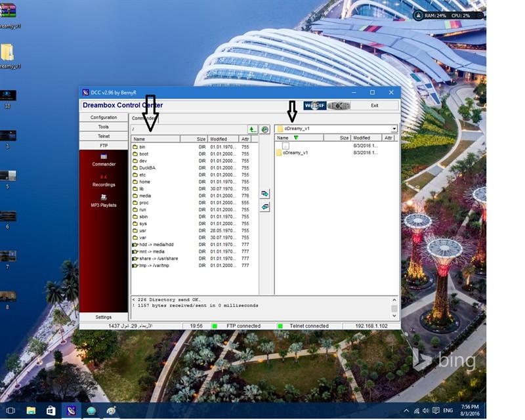Sort local files by Attr column
This screenshot has height=420, width=525.
pyautogui.click(x=388, y=138)
